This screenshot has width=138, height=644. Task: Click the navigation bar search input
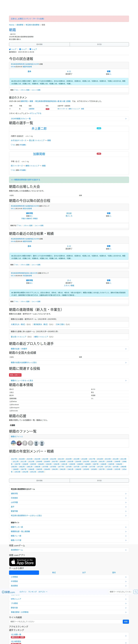click(120, 592)
